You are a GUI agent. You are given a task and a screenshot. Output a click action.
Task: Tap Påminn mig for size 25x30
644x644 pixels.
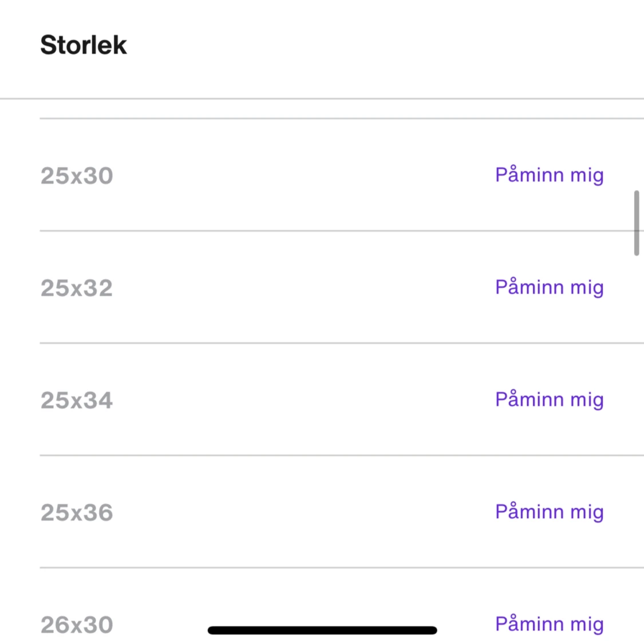coord(549,176)
